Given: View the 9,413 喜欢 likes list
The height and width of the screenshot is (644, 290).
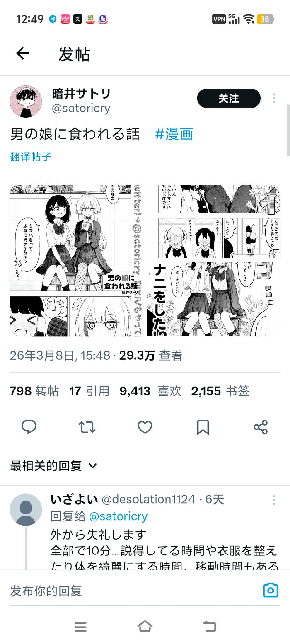Looking at the screenshot, I should click(x=150, y=391).
